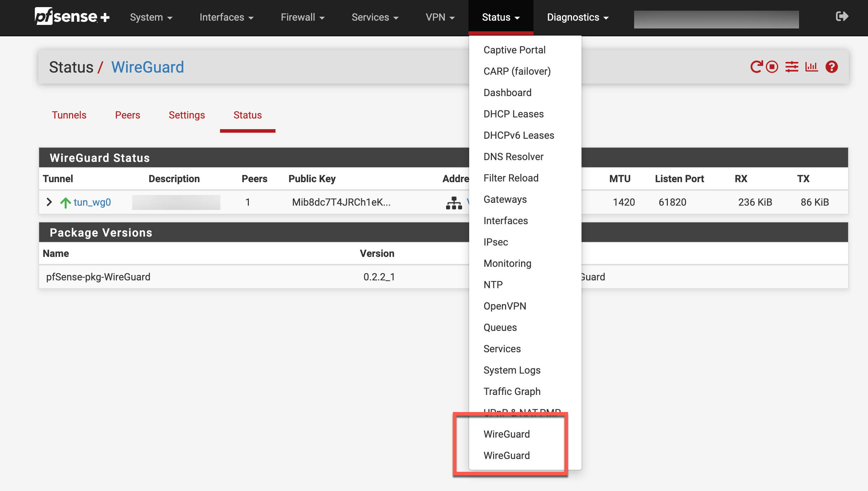Viewport: 868px width, 491px height.
Task: Stop WireGuard service icon
Action: [772, 67]
